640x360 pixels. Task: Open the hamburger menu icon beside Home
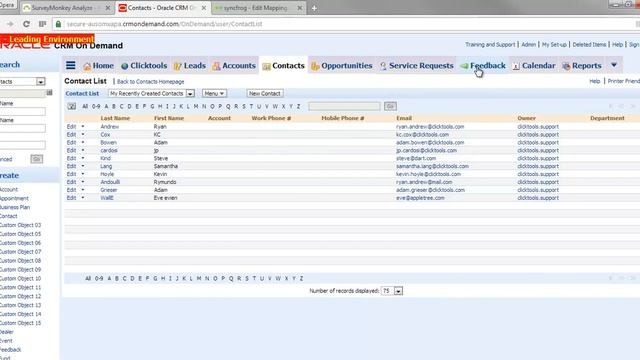point(71,65)
